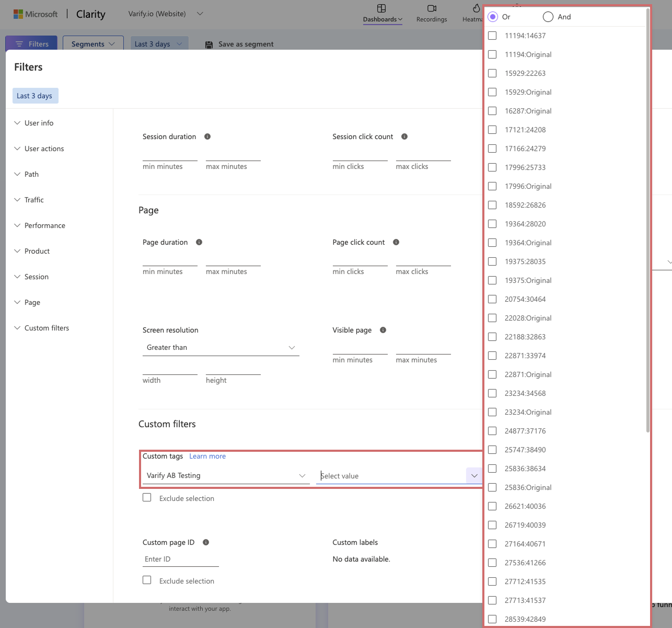
Task: Open the Heatmaps flame icon
Action: [476, 8]
